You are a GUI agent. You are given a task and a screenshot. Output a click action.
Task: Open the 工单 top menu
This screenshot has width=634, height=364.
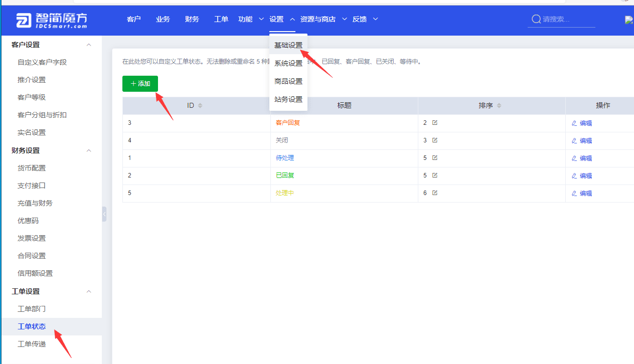click(221, 19)
